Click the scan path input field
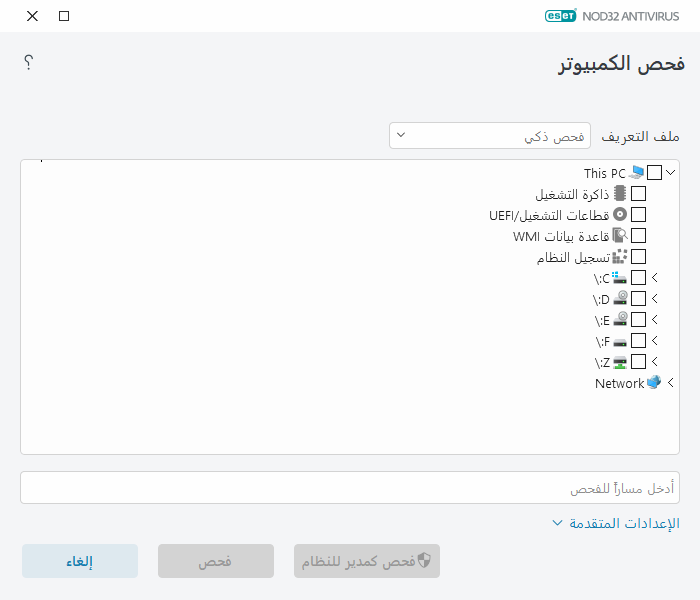The height and width of the screenshot is (600, 700). (350, 488)
